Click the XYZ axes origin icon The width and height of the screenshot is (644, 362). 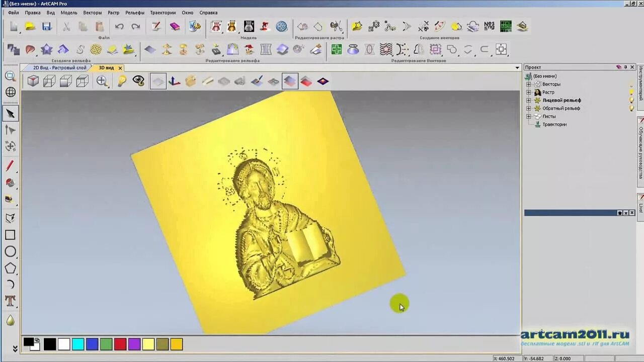174,81
